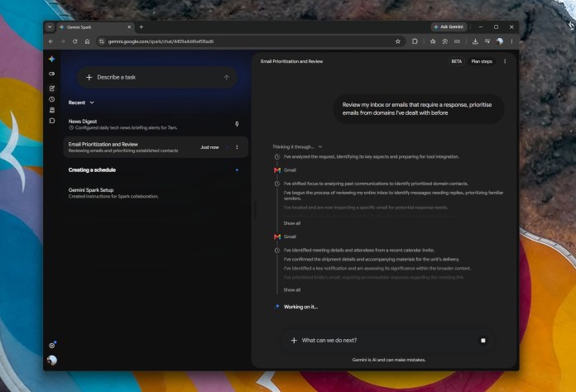Click the pill-shaped icon below Gemini logo
Image resolution: width=576 pixels, height=392 pixels.
(52, 74)
